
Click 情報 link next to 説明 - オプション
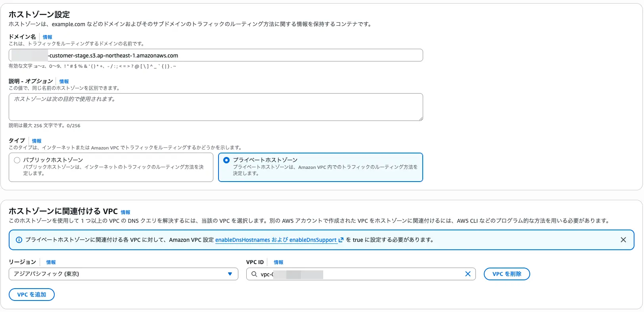click(x=64, y=81)
